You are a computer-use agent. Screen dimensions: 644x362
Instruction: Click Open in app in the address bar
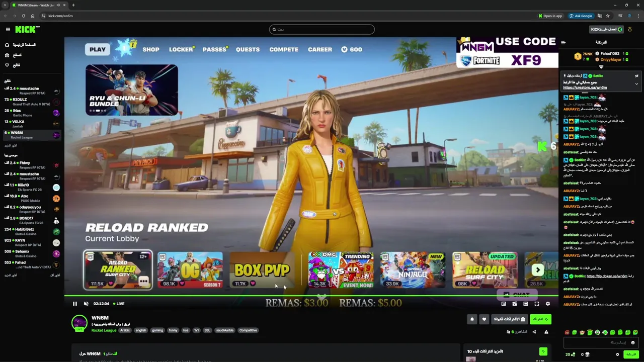pos(550,16)
